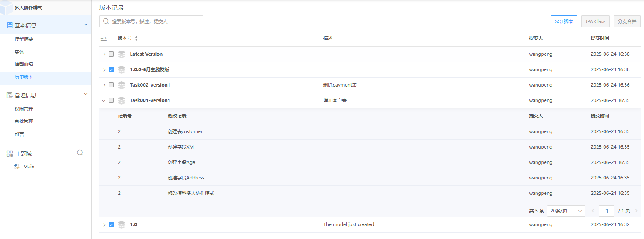Open 模型血缘 in the sidebar
The width and height of the screenshot is (644, 239).
click(24, 64)
